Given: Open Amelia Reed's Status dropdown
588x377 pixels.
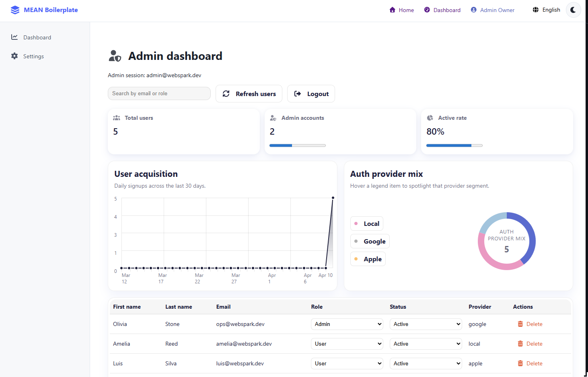Looking at the screenshot, I should (x=426, y=344).
